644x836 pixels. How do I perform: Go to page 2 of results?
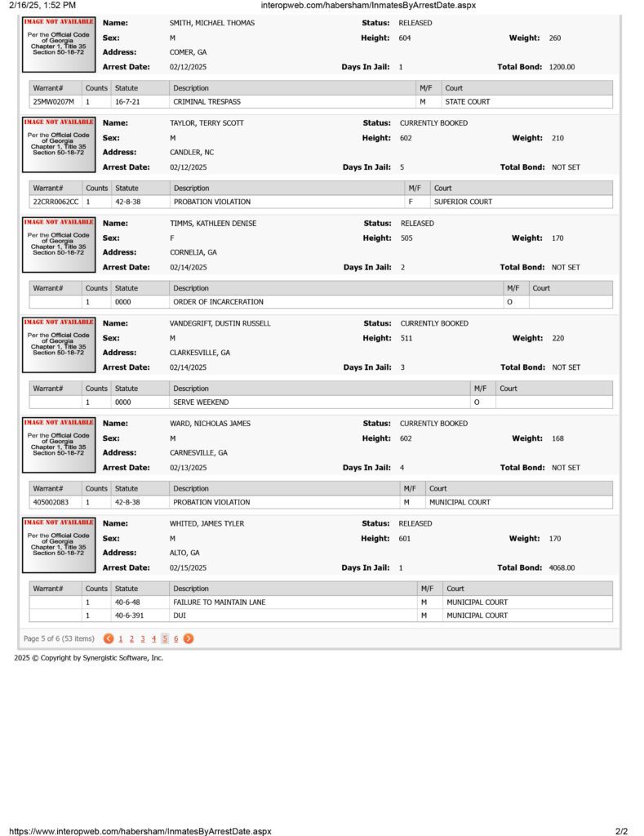click(x=131, y=638)
